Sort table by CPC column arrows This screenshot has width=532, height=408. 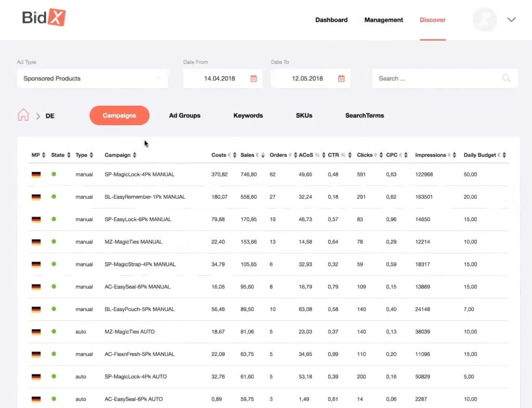tap(406, 155)
